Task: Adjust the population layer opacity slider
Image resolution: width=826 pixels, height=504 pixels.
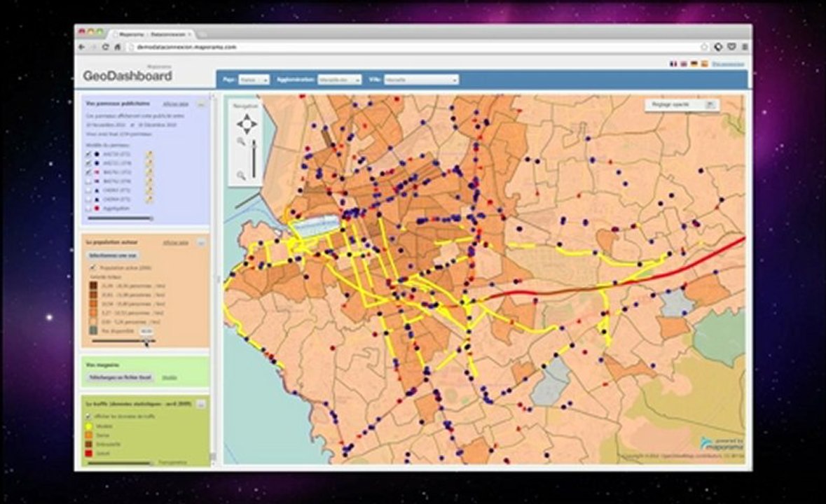Action: click(x=124, y=341)
